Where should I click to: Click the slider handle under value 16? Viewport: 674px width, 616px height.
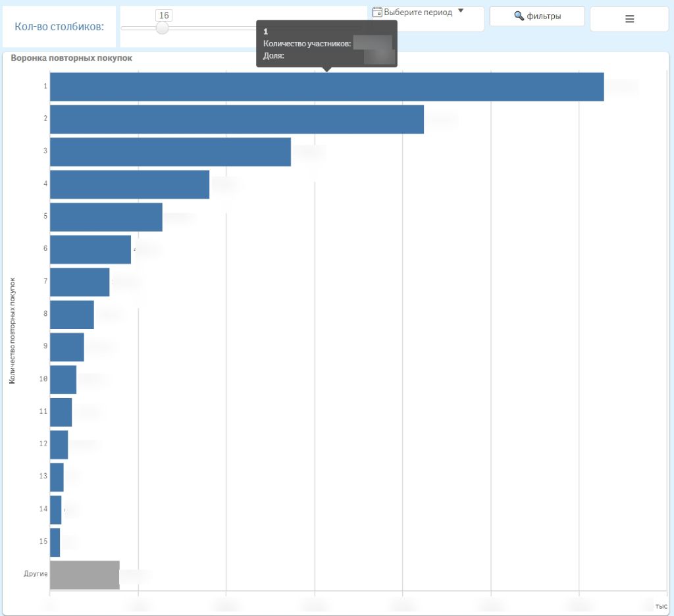[163, 28]
